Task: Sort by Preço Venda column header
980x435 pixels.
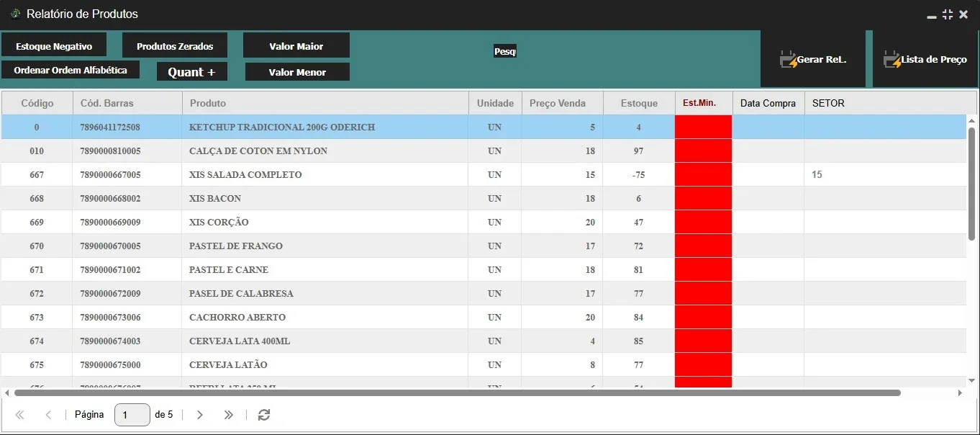Action: pyautogui.click(x=562, y=103)
